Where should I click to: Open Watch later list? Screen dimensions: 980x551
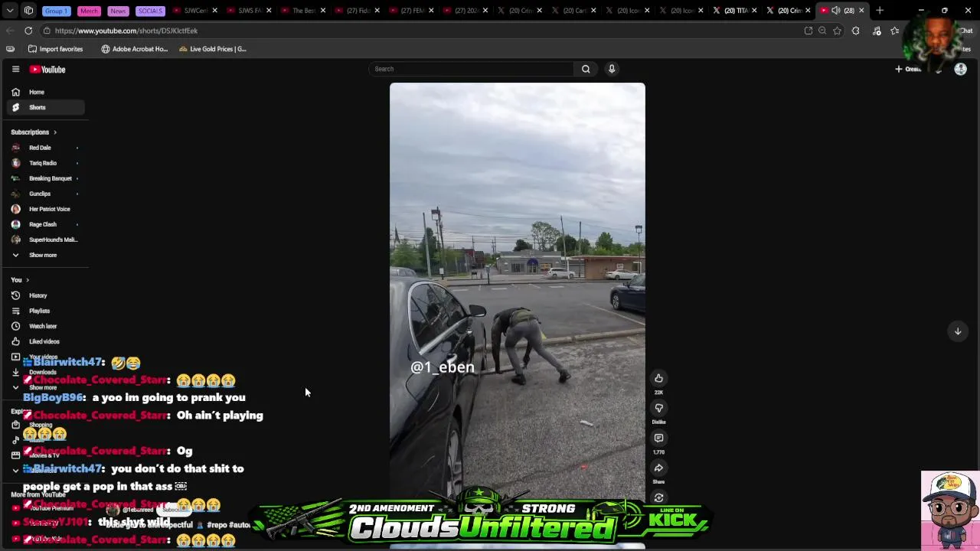tap(45, 326)
